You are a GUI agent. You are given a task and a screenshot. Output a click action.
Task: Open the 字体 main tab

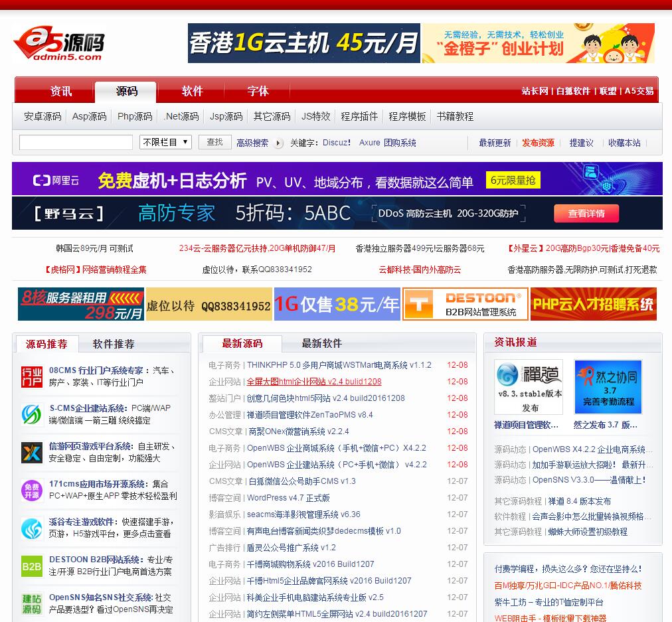[x=258, y=91]
